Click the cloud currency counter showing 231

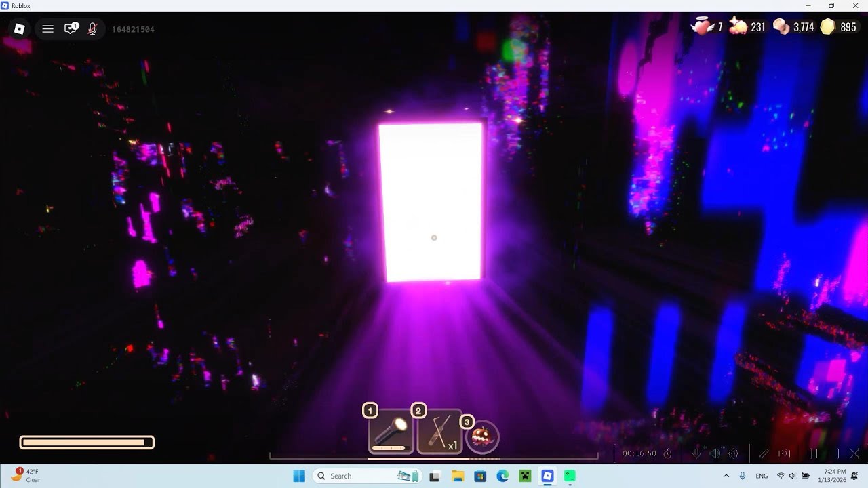747,27
